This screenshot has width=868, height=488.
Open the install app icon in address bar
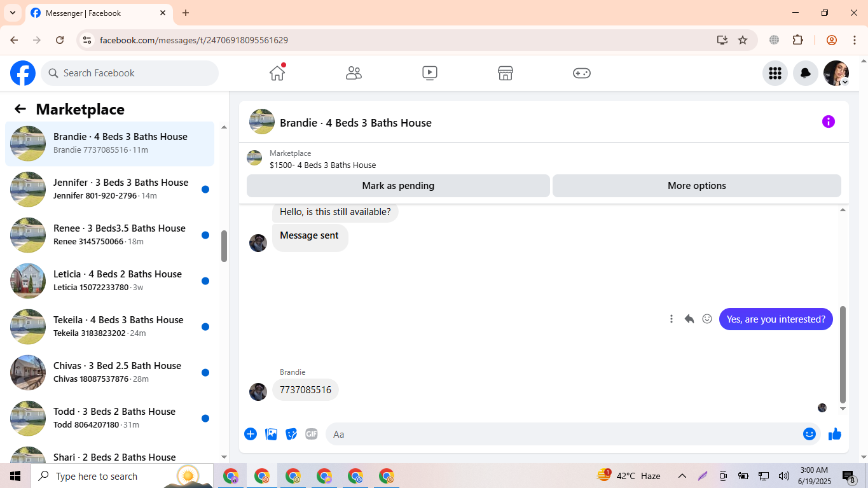pyautogui.click(x=722, y=40)
